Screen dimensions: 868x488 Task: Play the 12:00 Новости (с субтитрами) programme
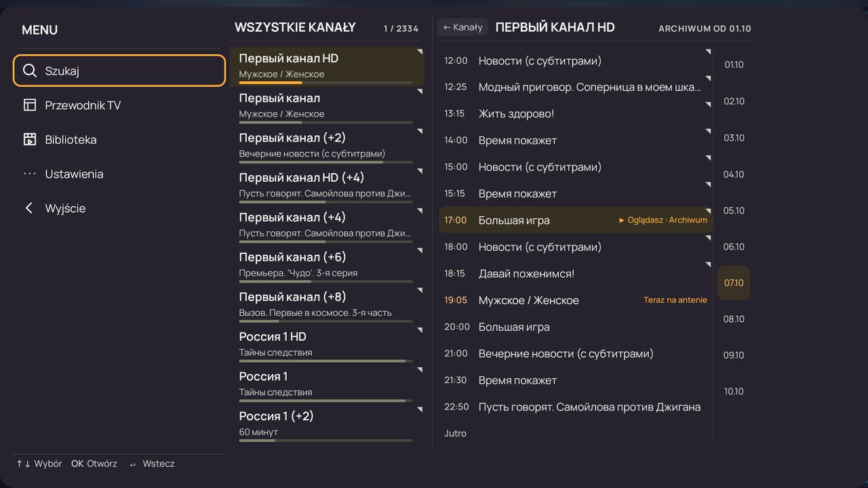576,61
